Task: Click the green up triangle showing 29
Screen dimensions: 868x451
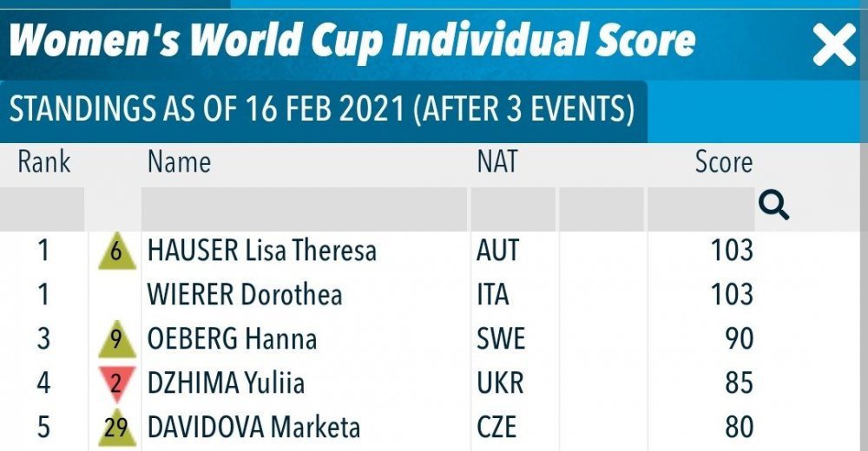Action: pos(117,428)
